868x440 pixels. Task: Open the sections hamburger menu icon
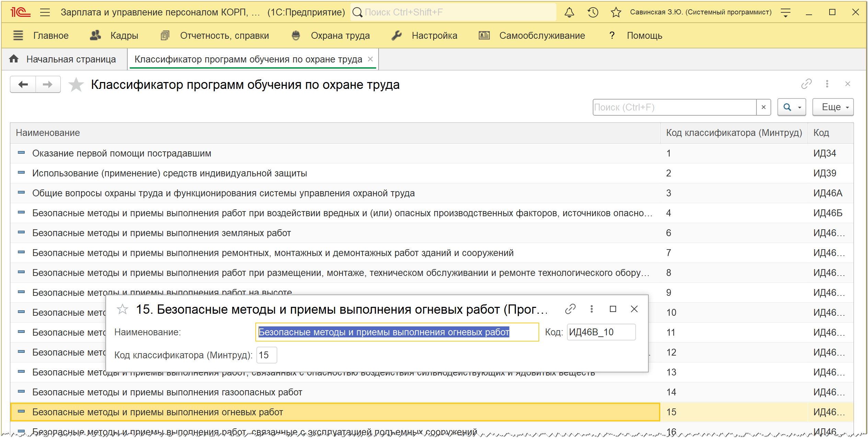point(18,35)
